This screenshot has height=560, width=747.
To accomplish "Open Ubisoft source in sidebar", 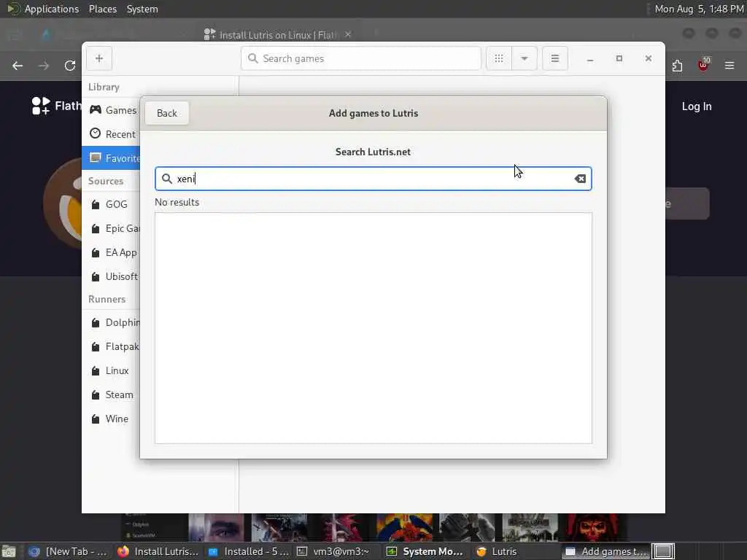I will click(x=112, y=276).
